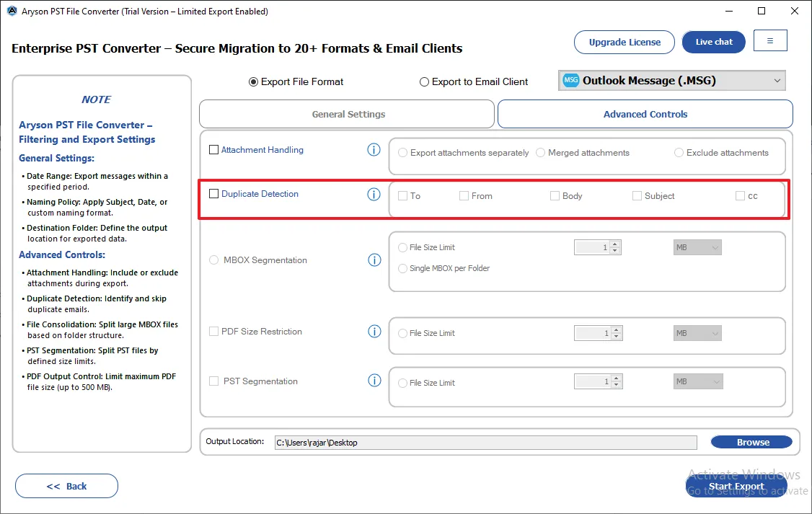Decrease the PST file size spinner value
This screenshot has width=812, height=514.
click(x=617, y=385)
